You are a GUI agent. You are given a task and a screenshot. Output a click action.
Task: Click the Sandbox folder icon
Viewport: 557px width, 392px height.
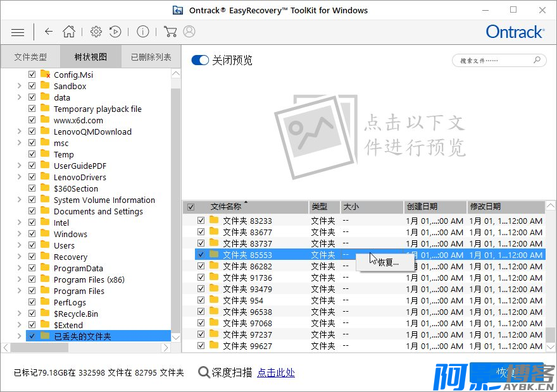pyautogui.click(x=45, y=85)
